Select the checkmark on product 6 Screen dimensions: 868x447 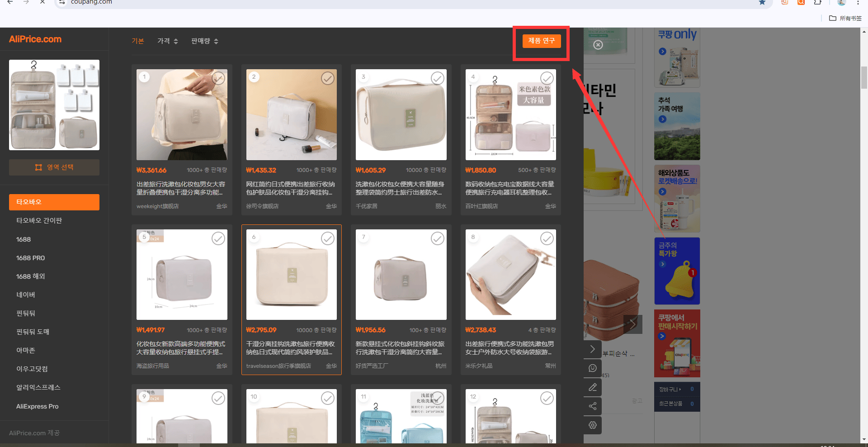[x=328, y=238]
